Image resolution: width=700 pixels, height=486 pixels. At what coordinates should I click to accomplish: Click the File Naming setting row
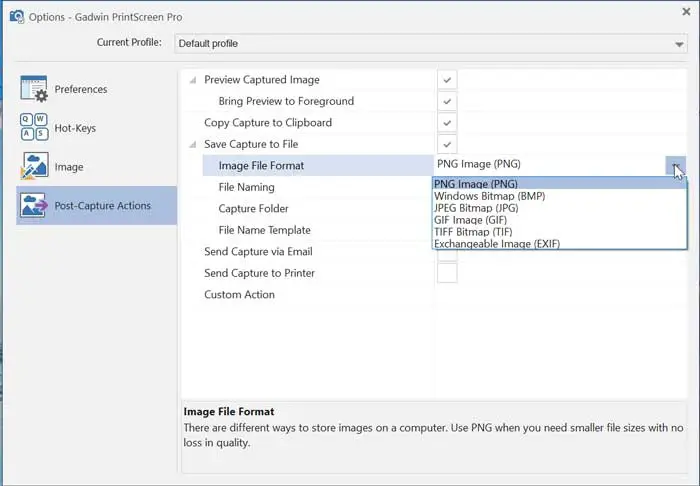tap(246, 187)
